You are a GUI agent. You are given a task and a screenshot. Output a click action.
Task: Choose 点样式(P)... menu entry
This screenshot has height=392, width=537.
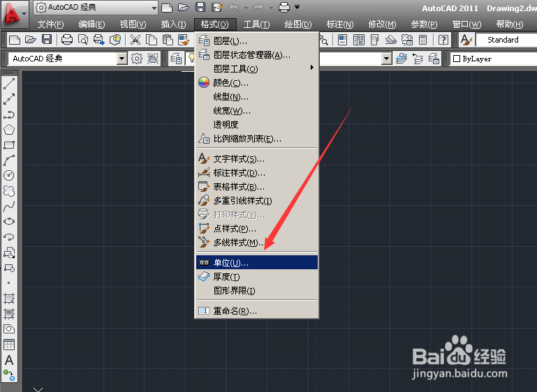pos(256,229)
